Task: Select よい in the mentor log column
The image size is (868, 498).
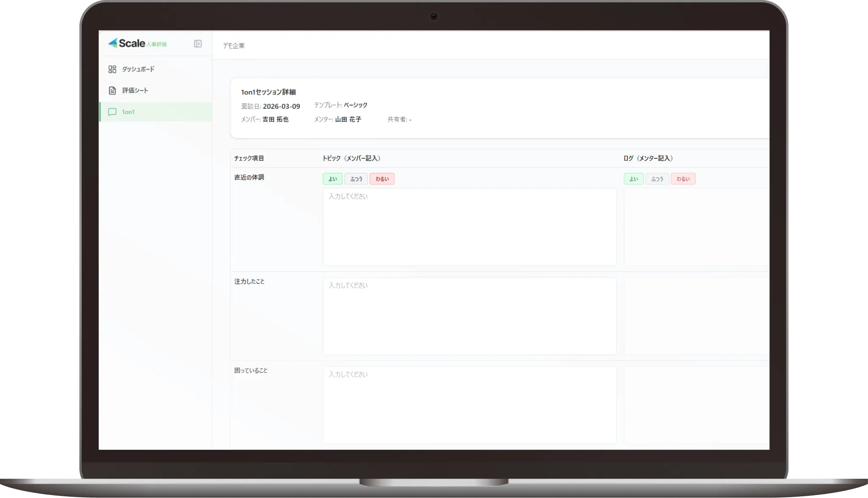Action: [x=633, y=179]
